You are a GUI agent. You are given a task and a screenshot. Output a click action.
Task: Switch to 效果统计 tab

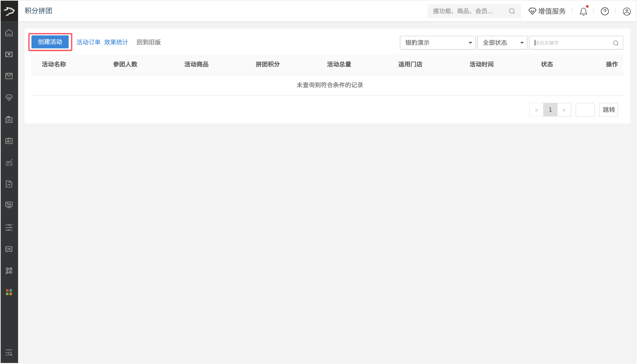coord(116,42)
